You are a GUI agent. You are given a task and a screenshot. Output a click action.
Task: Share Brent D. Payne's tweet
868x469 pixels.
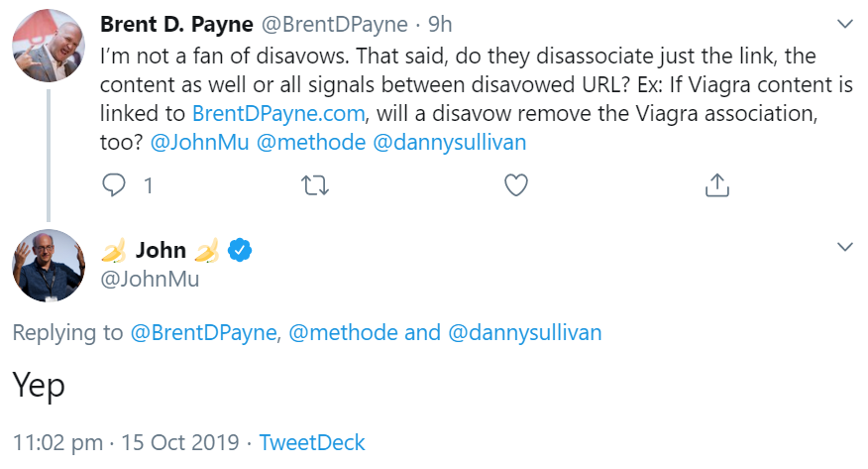(x=716, y=184)
